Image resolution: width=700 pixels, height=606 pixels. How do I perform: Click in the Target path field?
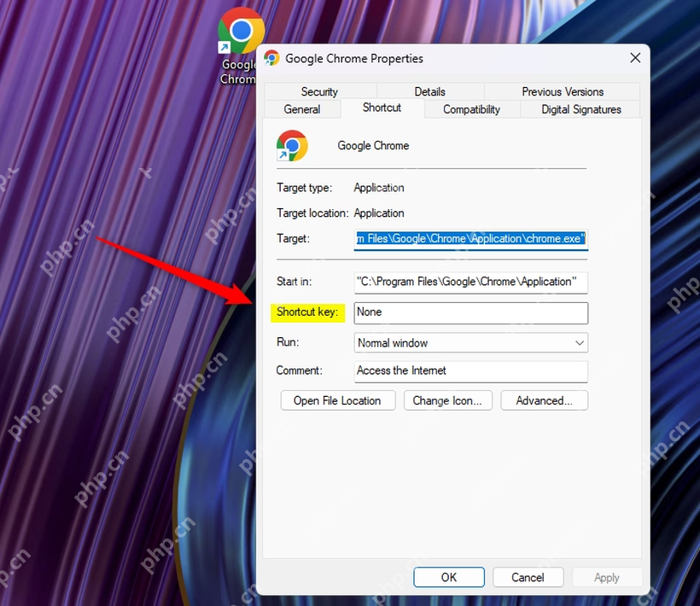[471, 239]
